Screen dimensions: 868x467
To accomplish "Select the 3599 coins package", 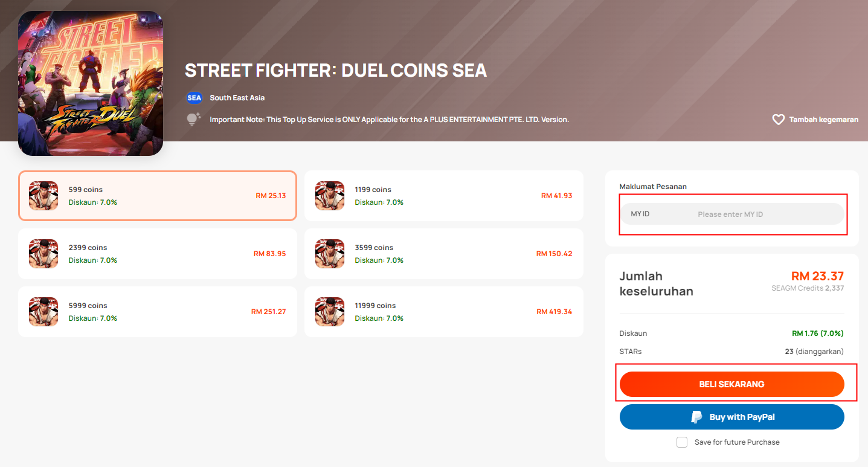I will click(x=444, y=254).
